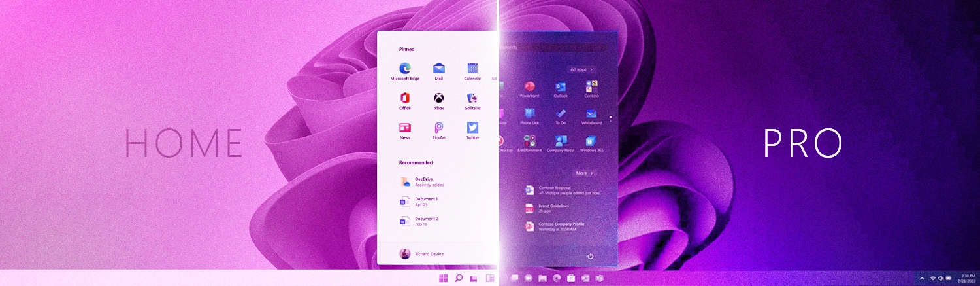This screenshot has height=286, width=980.
Task: Open the clock and date in taskbar
Action: coord(964,278)
